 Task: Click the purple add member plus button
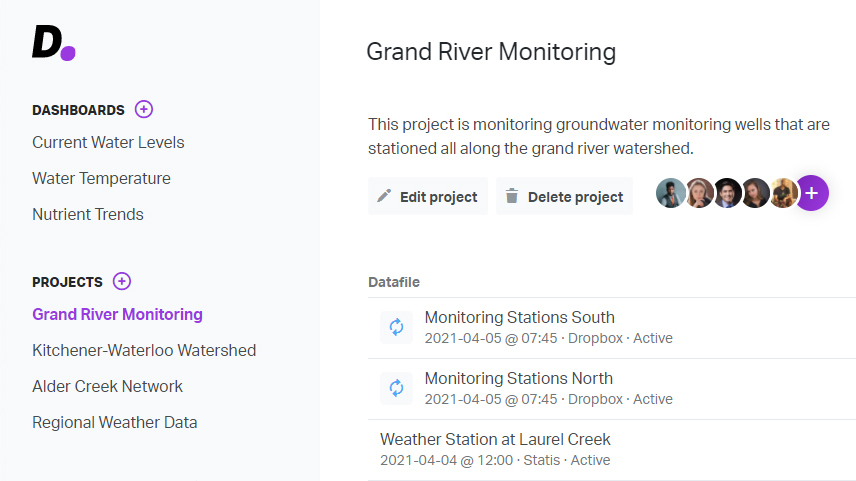tap(812, 193)
